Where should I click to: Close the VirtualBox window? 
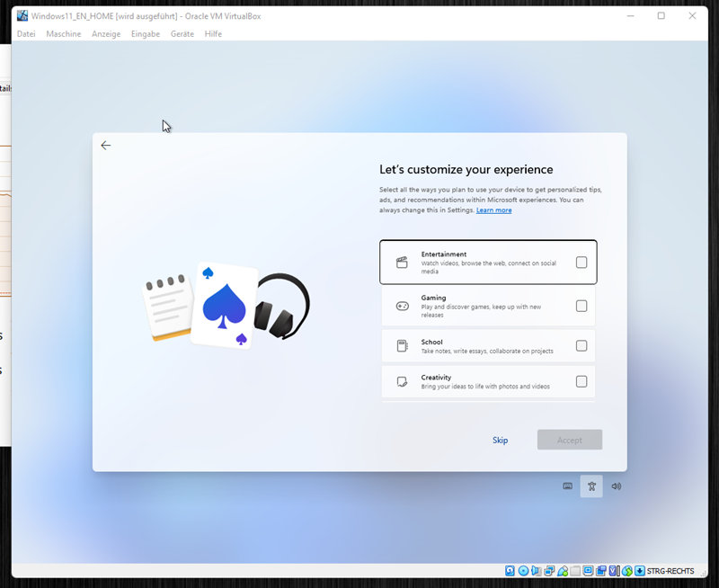pos(692,16)
